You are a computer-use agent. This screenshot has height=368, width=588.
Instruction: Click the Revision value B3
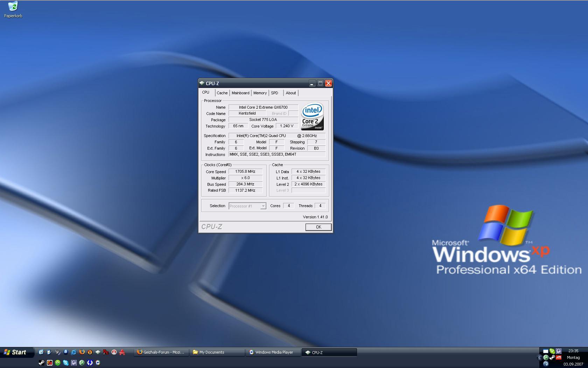316,148
